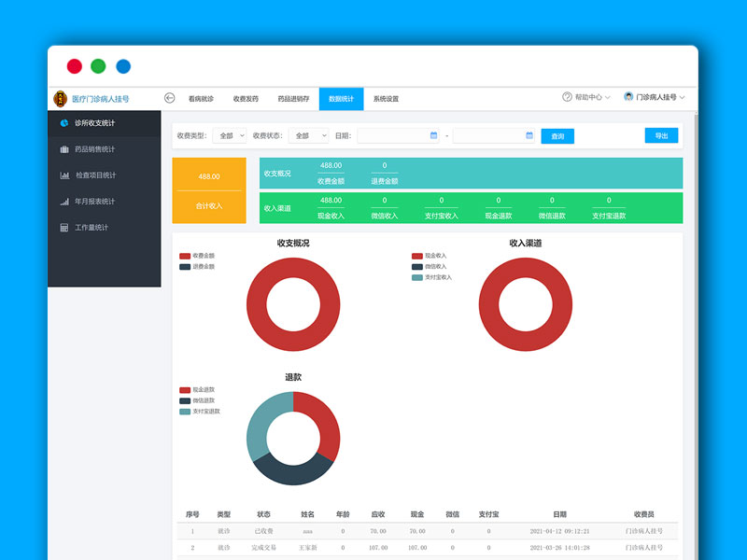Open 检查项目统计 via its bar chart icon
The height and width of the screenshot is (560, 747).
[x=64, y=175]
